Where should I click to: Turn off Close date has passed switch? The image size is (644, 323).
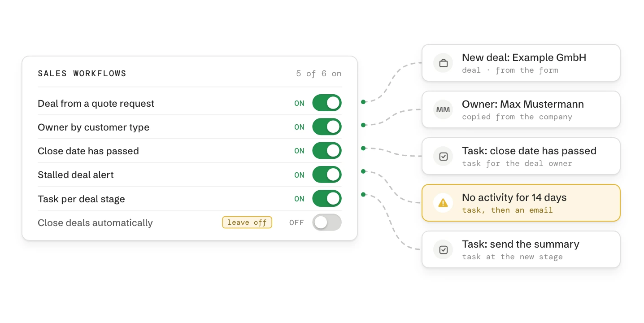tap(327, 151)
